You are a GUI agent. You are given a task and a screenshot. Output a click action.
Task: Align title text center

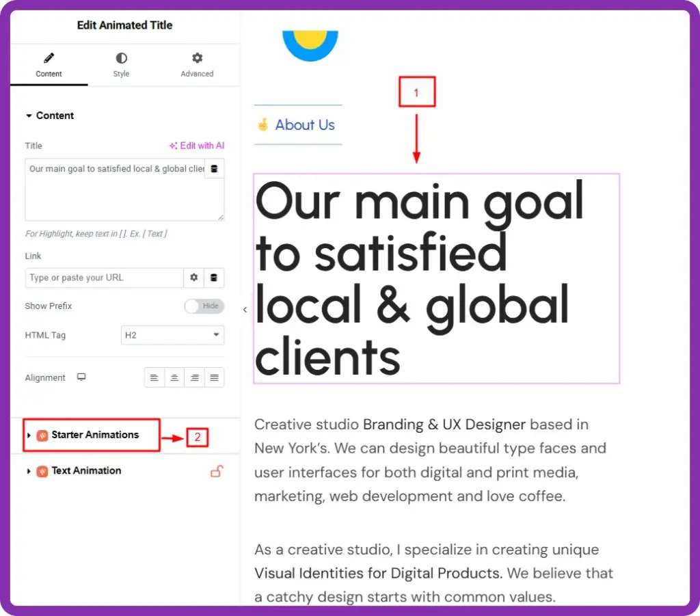(174, 377)
